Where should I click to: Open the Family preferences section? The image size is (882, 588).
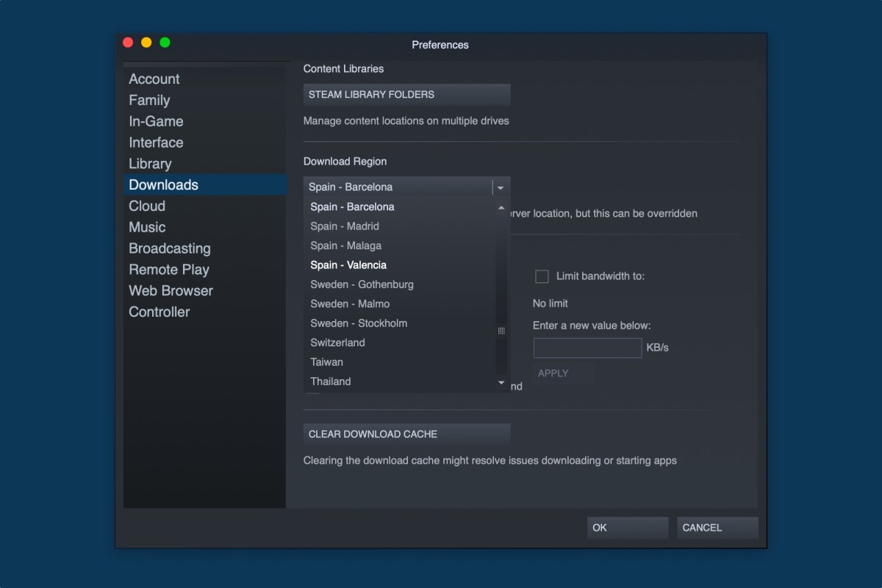(204, 100)
